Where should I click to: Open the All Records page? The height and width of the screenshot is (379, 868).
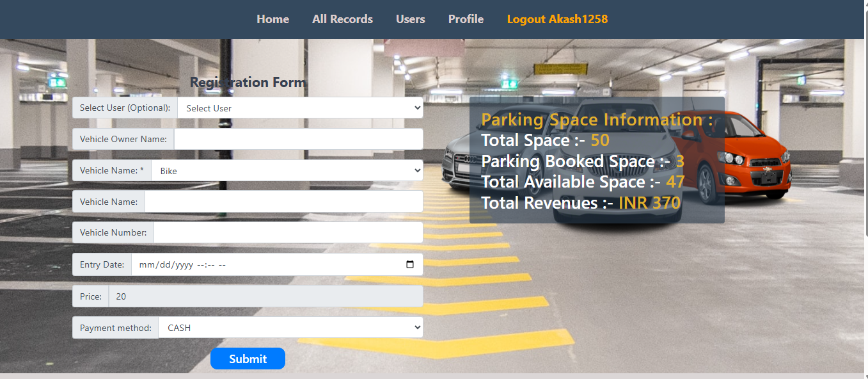point(342,19)
